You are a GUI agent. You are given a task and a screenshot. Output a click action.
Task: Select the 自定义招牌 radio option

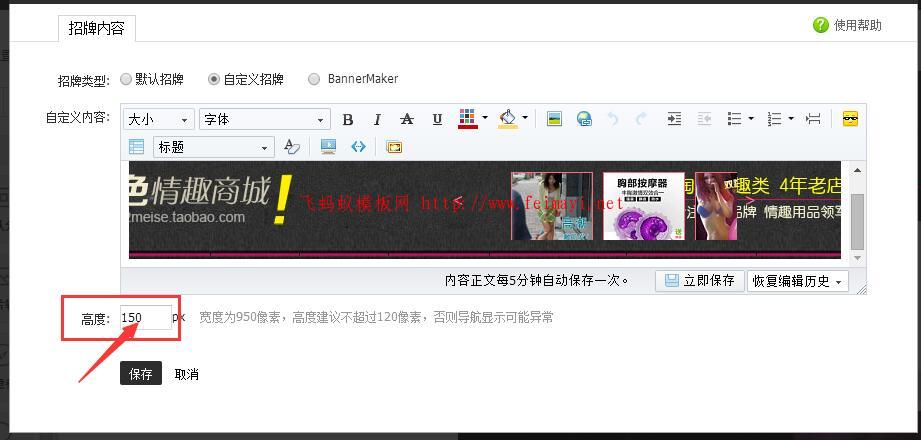point(214,79)
